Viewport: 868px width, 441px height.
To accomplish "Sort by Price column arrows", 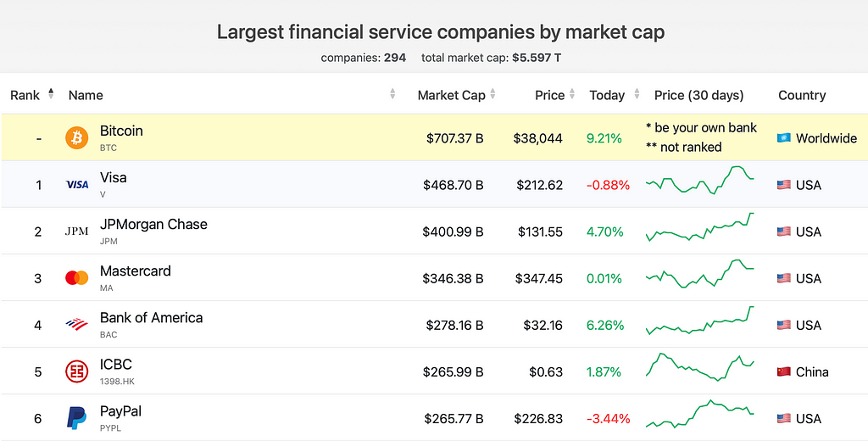I will tap(572, 94).
